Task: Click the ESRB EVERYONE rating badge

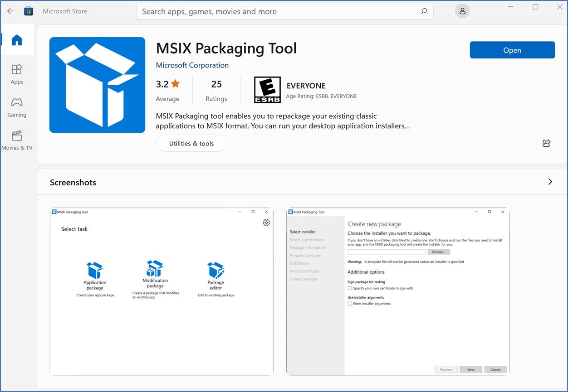Action: [267, 90]
